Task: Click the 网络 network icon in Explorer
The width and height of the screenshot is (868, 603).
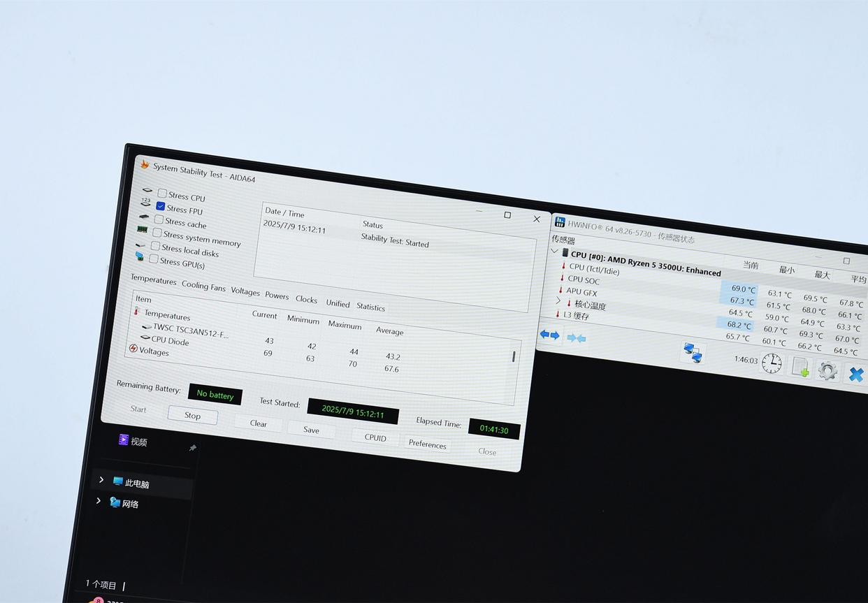Action: tap(115, 502)
